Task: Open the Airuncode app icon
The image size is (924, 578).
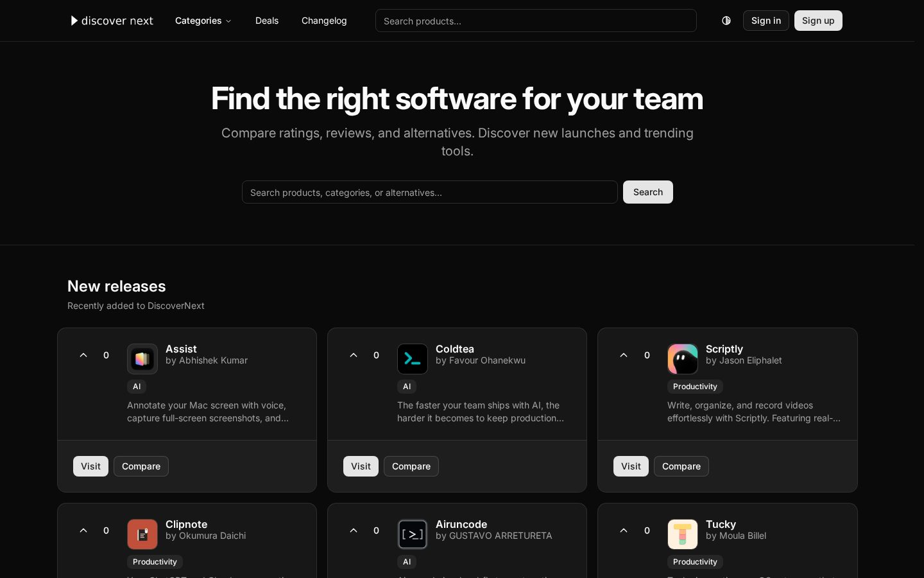Action: coord(413,534)
